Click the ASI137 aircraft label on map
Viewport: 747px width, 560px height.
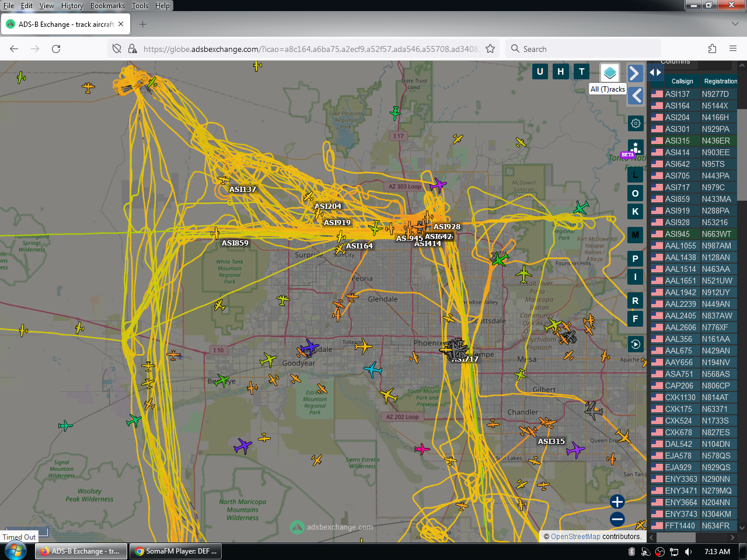[243, 190]
